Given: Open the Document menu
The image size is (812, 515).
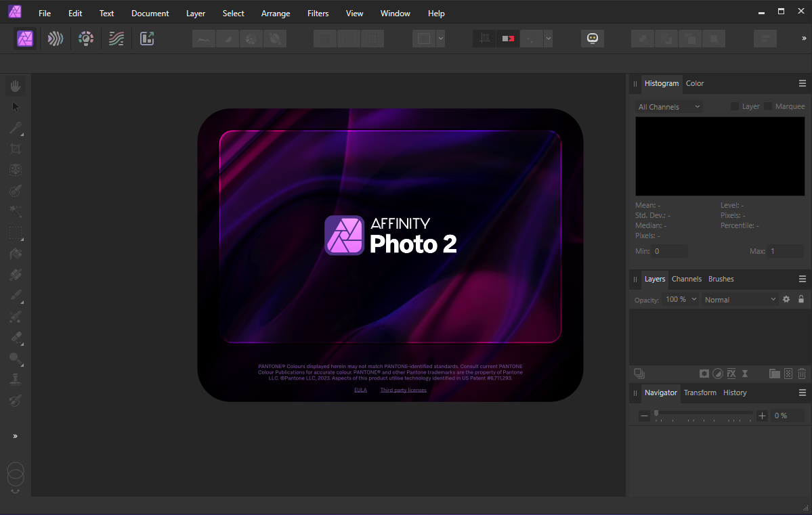Looking at the screenshot, I should [x=150, y=14].
